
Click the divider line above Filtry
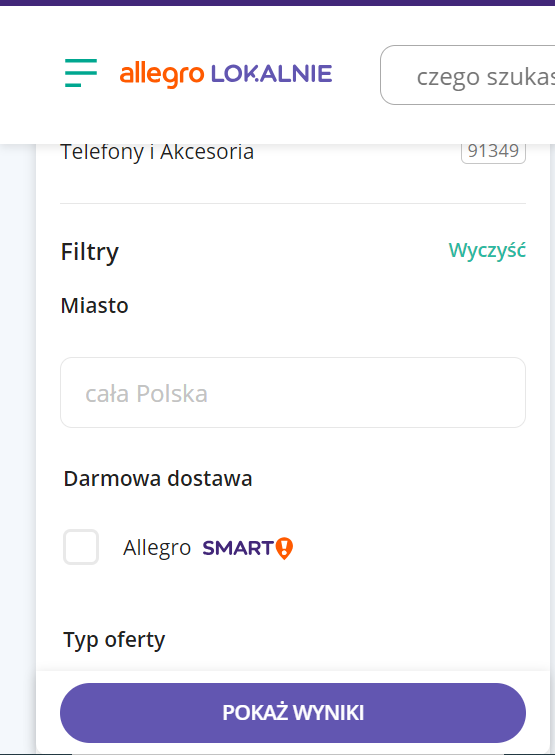[293, 203]
